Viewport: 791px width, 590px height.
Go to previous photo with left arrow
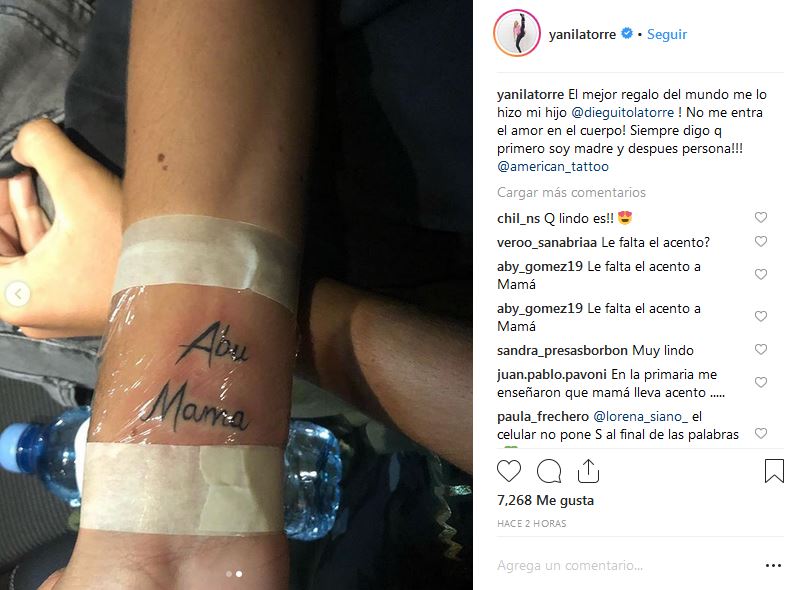(18, 293)
